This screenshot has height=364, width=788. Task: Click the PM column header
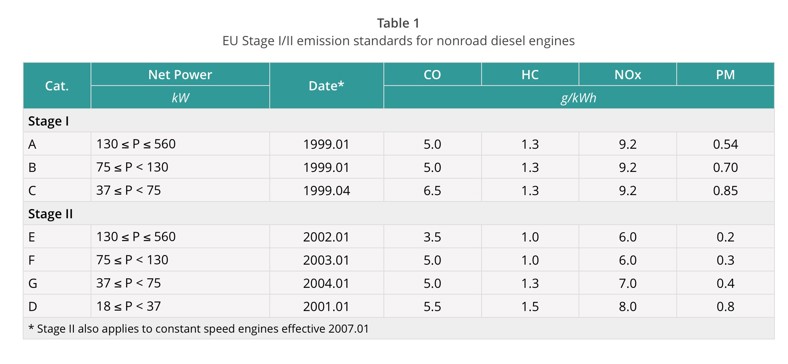(725, 74)
